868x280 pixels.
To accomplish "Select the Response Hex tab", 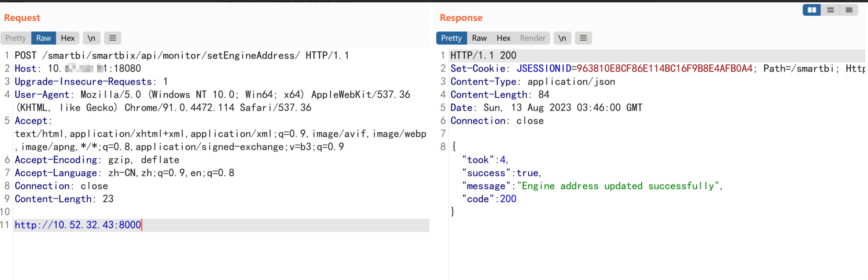I will tap(503, 38).
